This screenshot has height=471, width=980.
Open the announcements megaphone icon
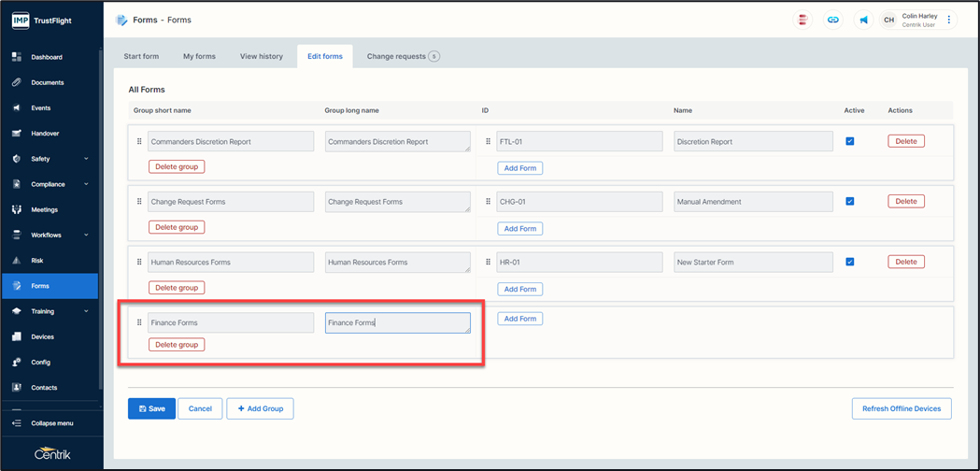pos(863,20)
